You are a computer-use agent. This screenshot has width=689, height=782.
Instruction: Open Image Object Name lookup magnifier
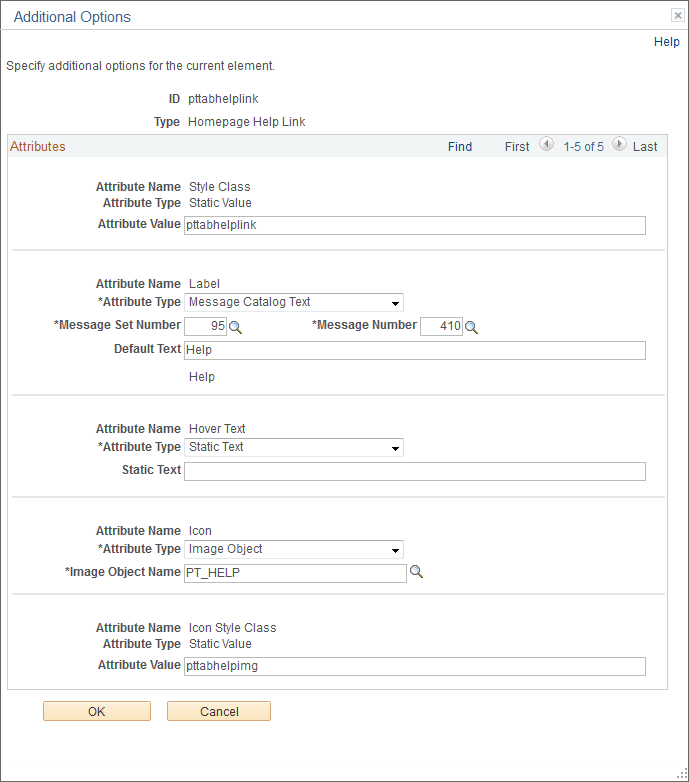click(x=416, y=572)
